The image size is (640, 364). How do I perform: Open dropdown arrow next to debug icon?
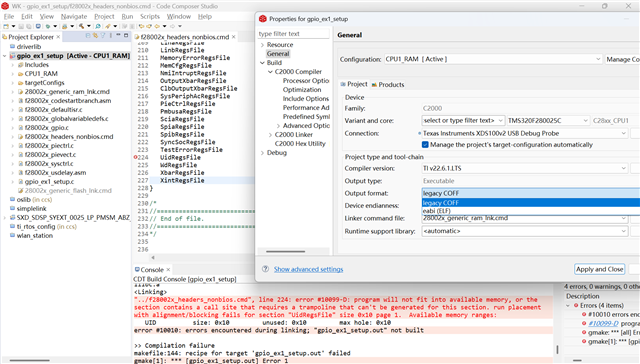pyautogui.click(x=55, y=26)
